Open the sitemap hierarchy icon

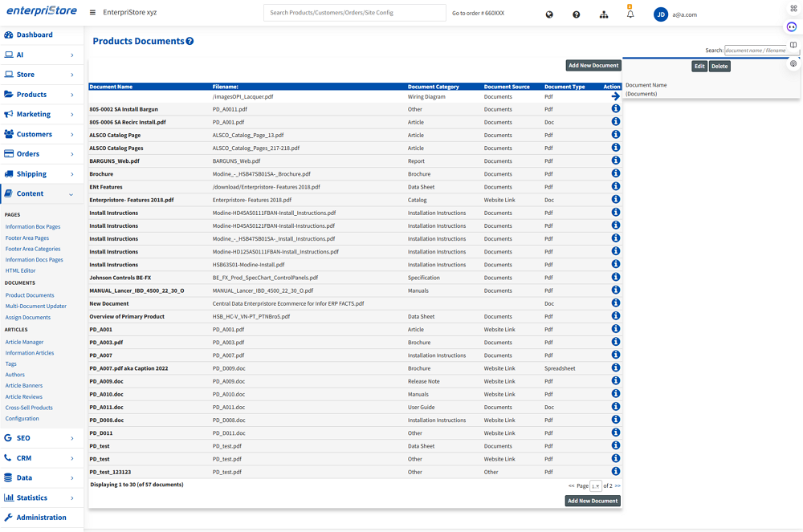click(604, 14)
